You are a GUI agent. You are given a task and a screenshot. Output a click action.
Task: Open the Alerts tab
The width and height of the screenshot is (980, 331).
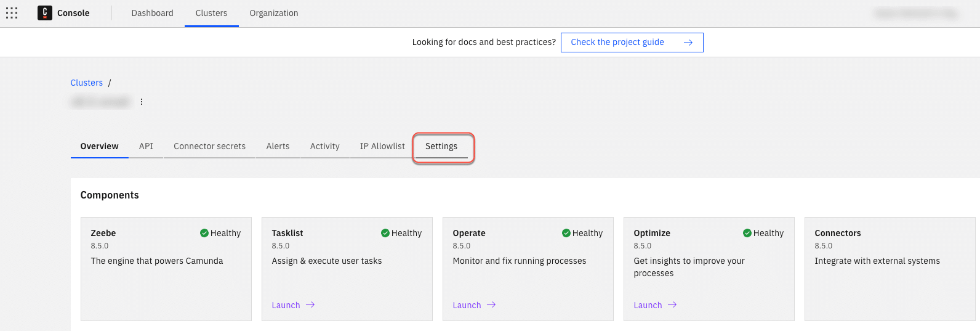[278, 146]
